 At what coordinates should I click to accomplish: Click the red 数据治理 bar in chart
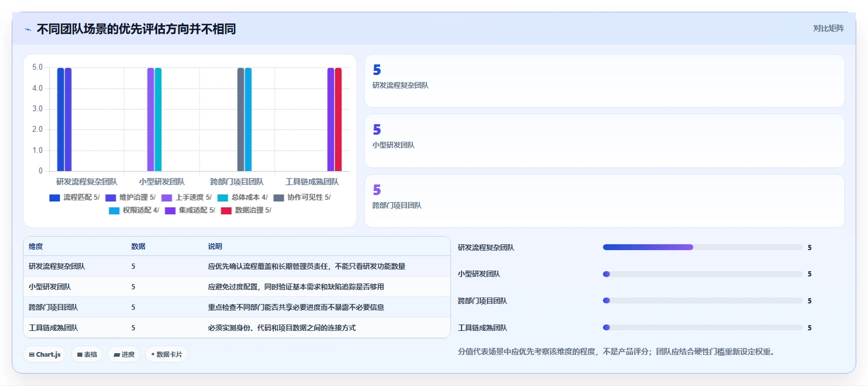(x=338, y=119)
